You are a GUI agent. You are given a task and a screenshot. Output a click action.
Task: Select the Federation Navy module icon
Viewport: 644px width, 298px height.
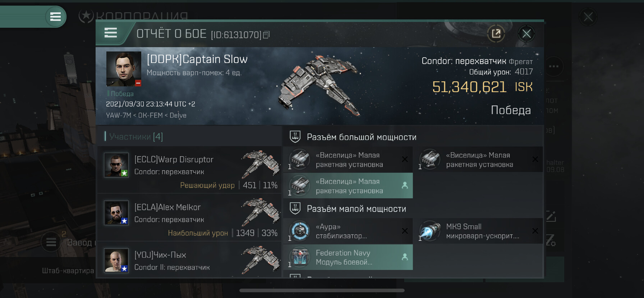pos(300,257)
